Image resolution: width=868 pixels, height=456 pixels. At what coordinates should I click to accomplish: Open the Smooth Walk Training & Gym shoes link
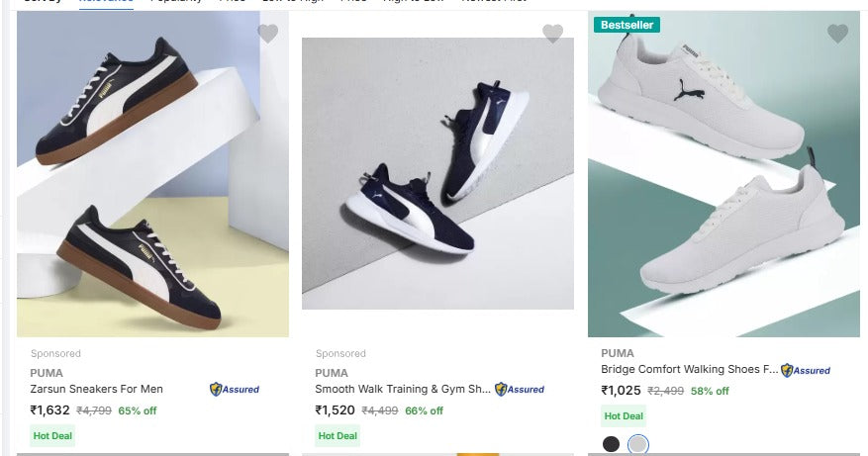click(x=402, y=390)
